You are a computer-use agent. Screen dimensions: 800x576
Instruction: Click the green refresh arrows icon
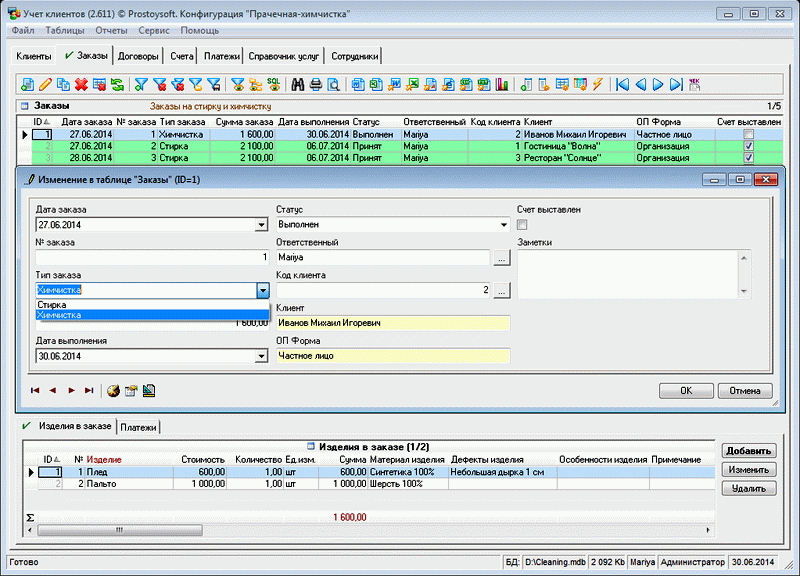point(118,84)
